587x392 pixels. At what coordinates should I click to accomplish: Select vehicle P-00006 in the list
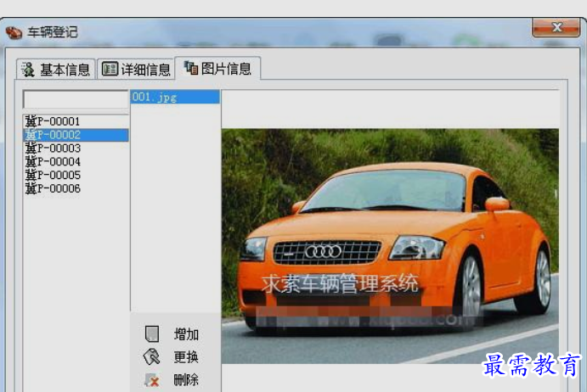pyautogui.click(x=76, y=189)
